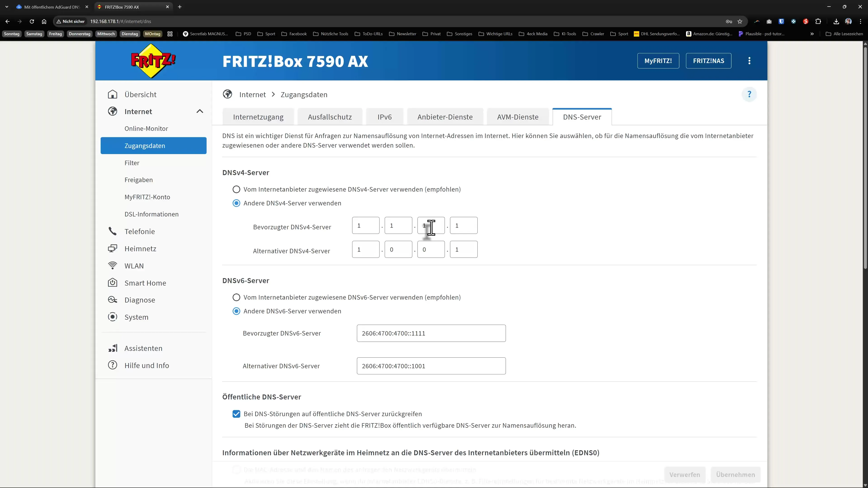868x488 pixels.
Task: Open the AVM-Dienste tab
Action: [518, 117]
